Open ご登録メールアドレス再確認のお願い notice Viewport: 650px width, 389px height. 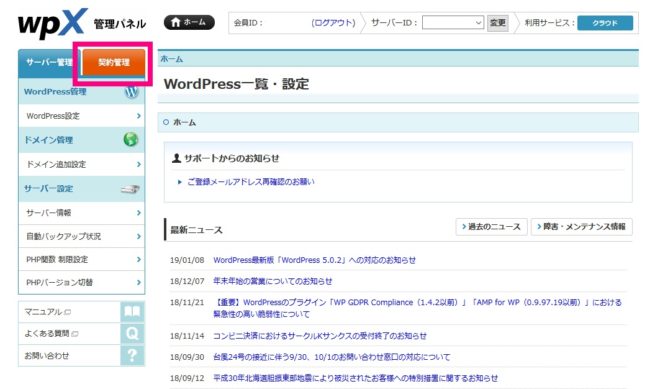pyautogui.click(x=251, y=182)
